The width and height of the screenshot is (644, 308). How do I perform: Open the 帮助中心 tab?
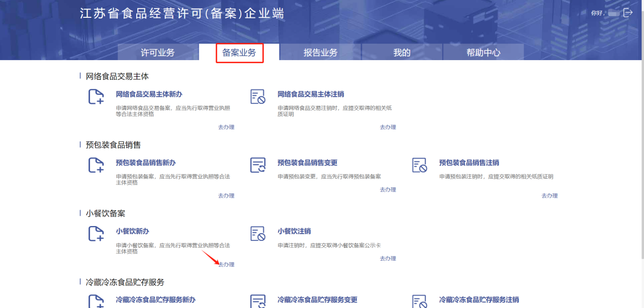point(483,52)
